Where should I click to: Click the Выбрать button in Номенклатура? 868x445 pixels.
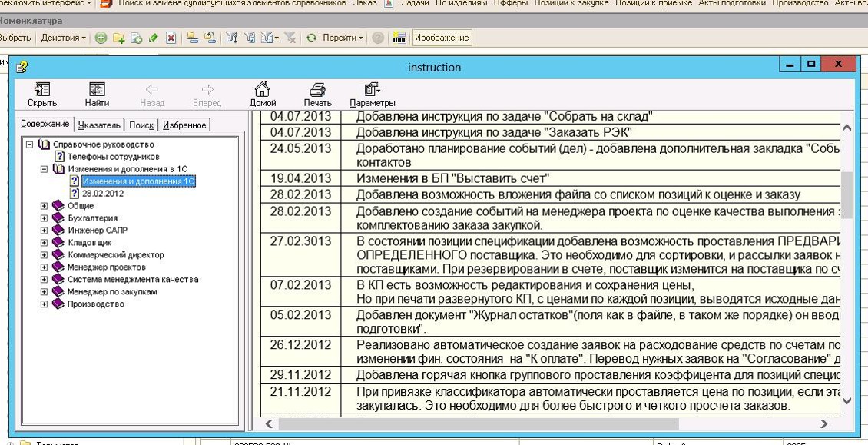[x=15, y=38]
